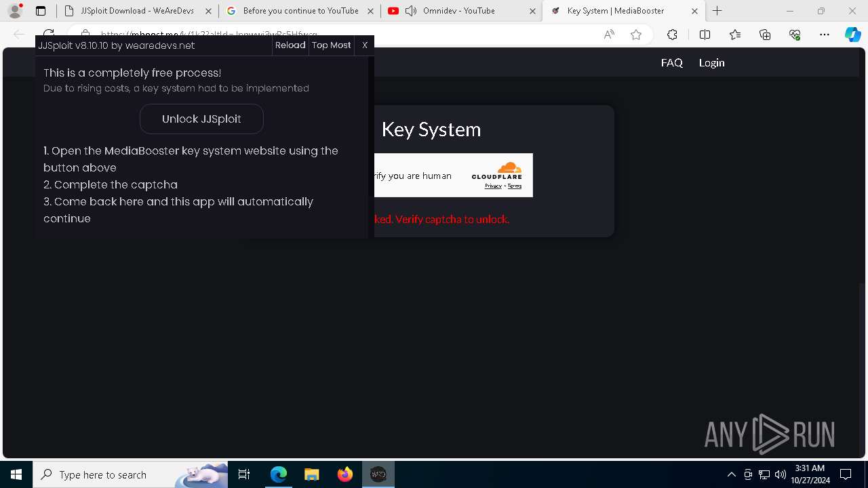Screen dimensions: 868x488
Task: Open the Extensions puzzle icon
Action: click(x=672, y=35)
